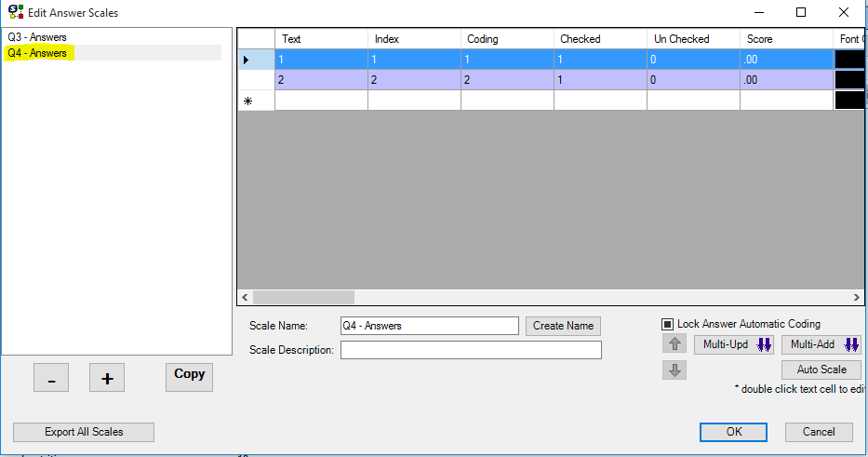Viewport: 868px width, 457px height.
Task: Select new-row asterisk row header
Action: (256, 101)
